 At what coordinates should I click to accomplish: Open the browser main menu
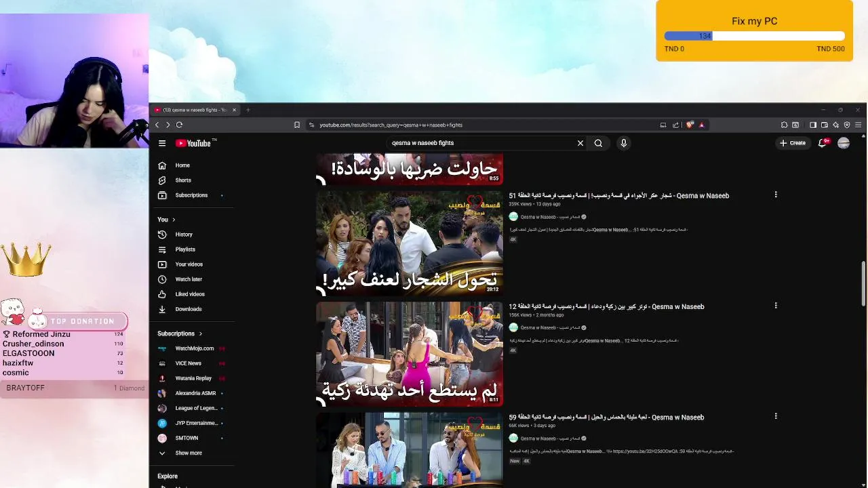(858, 125)
